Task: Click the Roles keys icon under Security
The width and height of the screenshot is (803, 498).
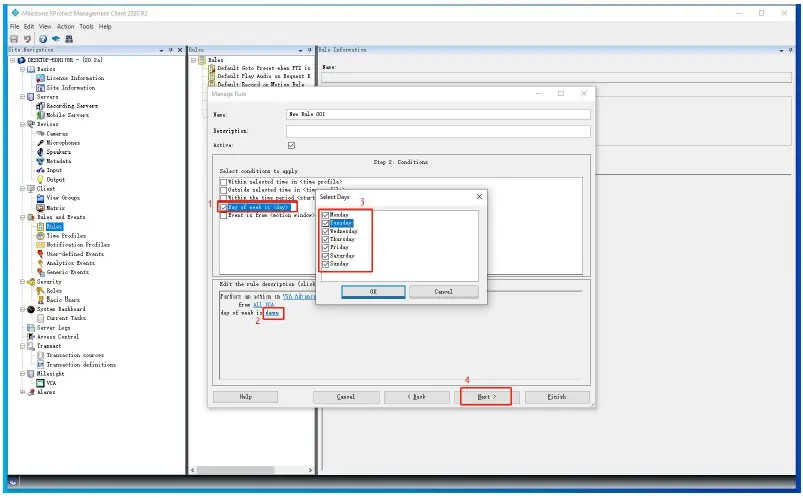Action: [40, 290]
